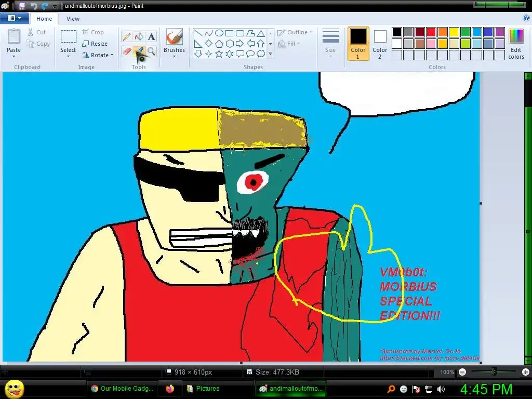Click the zoom in plus button
Image resolution: width=532 pixels, height=399 pixels.
[526, 372]
